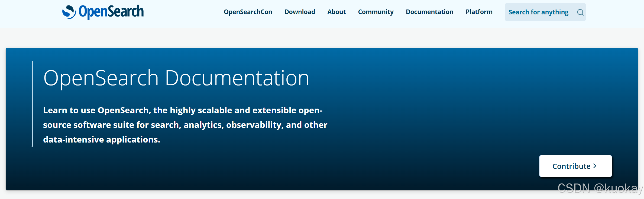Click the OpenSearch swirl logo icon
Image resolution: width=644 pixels, height=199 pixels.
(x=69, y=12)
